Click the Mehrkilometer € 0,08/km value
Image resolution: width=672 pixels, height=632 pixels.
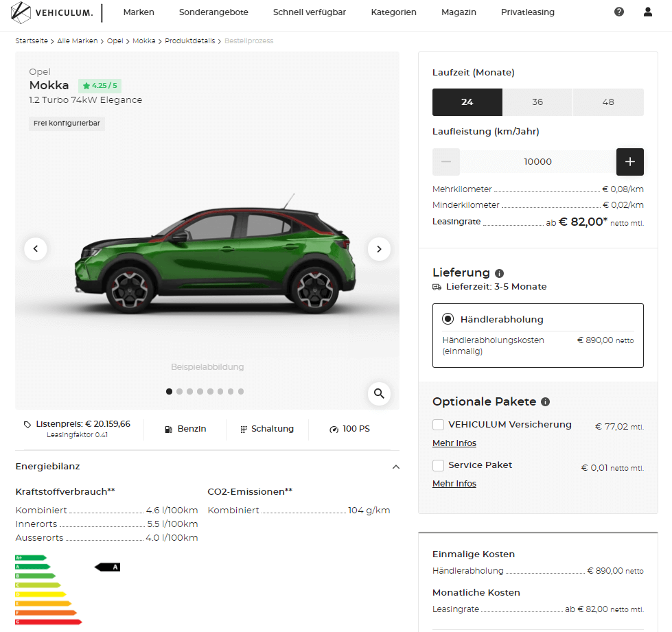[x=623, y=189]
